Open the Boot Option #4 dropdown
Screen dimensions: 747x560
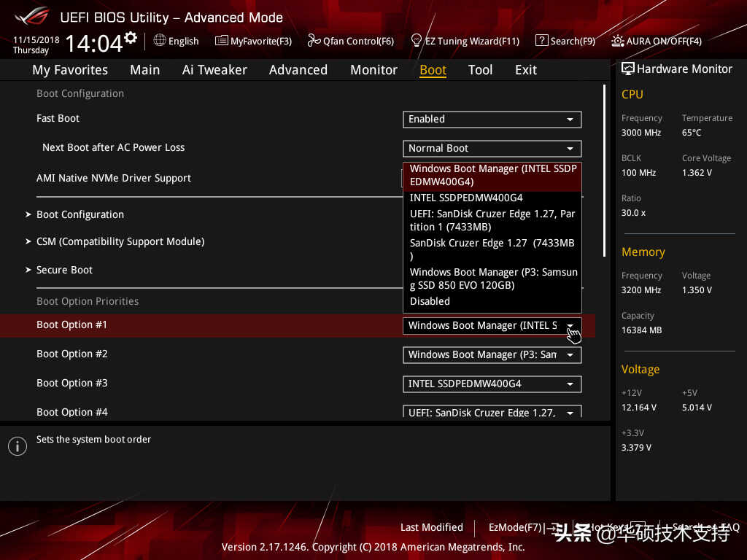[492, 411]
